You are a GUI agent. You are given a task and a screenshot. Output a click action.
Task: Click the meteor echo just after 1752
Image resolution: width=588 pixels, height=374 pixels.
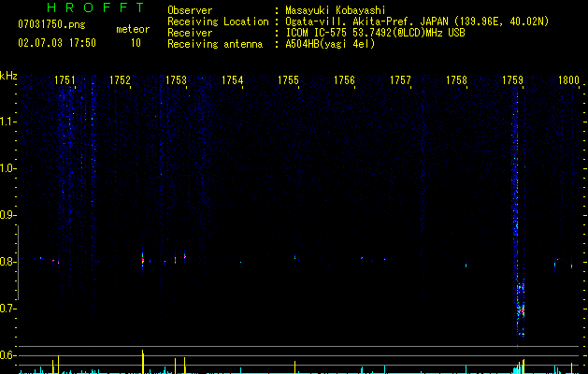point(142,259)
